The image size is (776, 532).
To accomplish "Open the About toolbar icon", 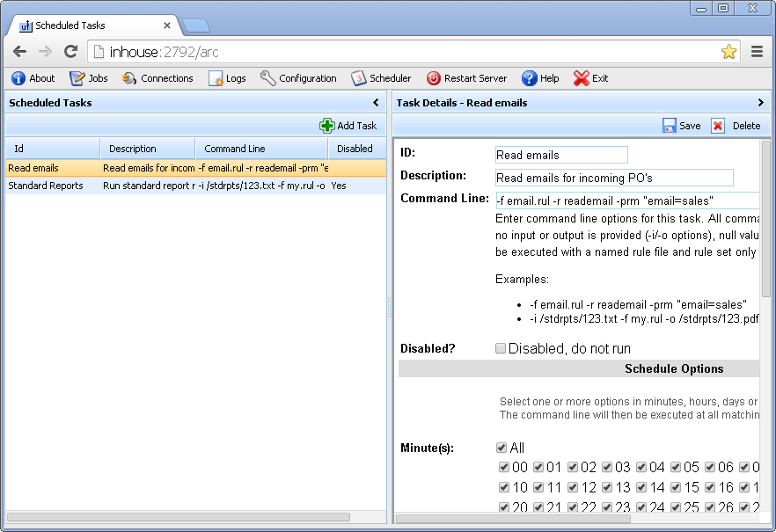I will coord(18,78).
